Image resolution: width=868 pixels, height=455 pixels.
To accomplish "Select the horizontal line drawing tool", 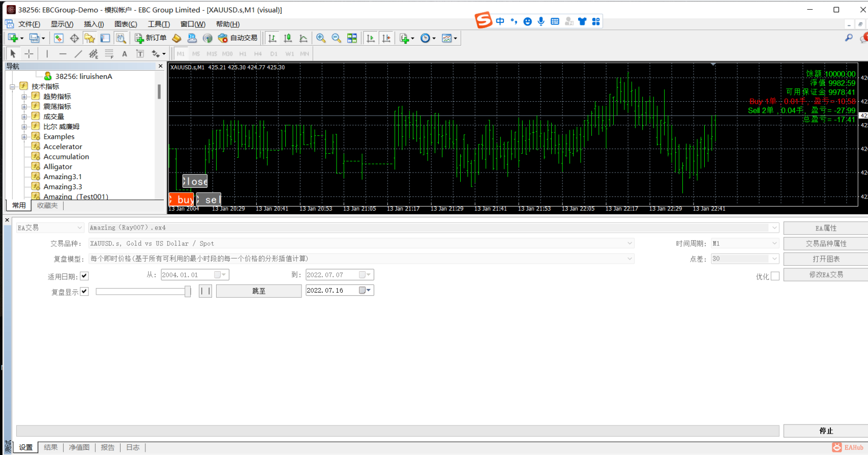I will (63, 53).
